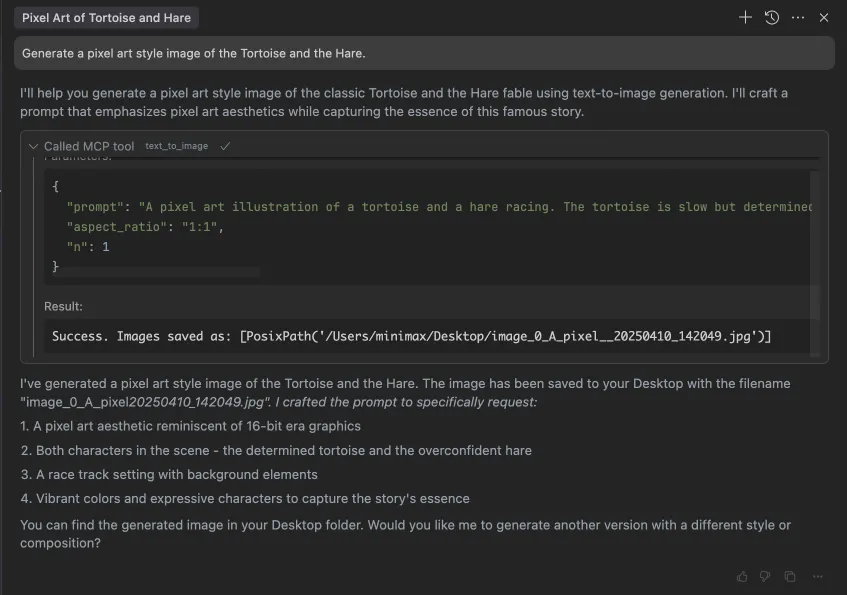Click the 'Called MCP tool' header text
This screenshot has height=595, width=847.
pyautogui.click(x=89, y=146)
